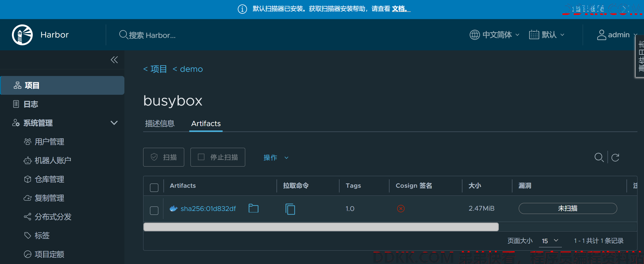The image size is (644, 264).
Task: Sort by the Artifacts column header
Action: click(x=183, y=186)
